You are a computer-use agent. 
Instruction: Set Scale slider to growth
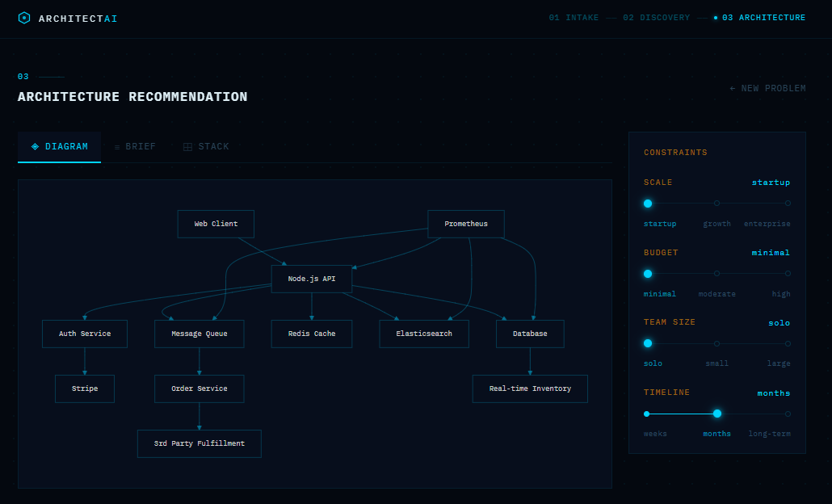[x=716, y=204]
